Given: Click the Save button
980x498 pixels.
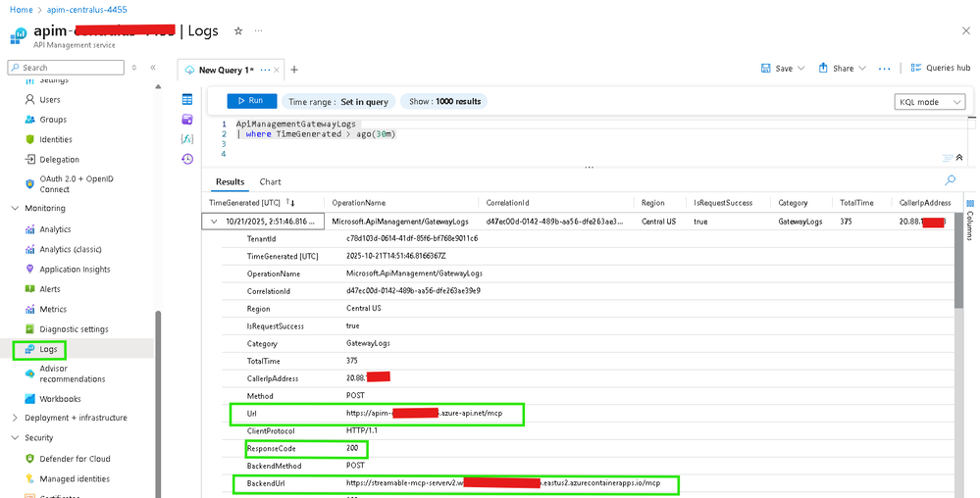Looking at the screenshot, I should [x=777, y=68].
